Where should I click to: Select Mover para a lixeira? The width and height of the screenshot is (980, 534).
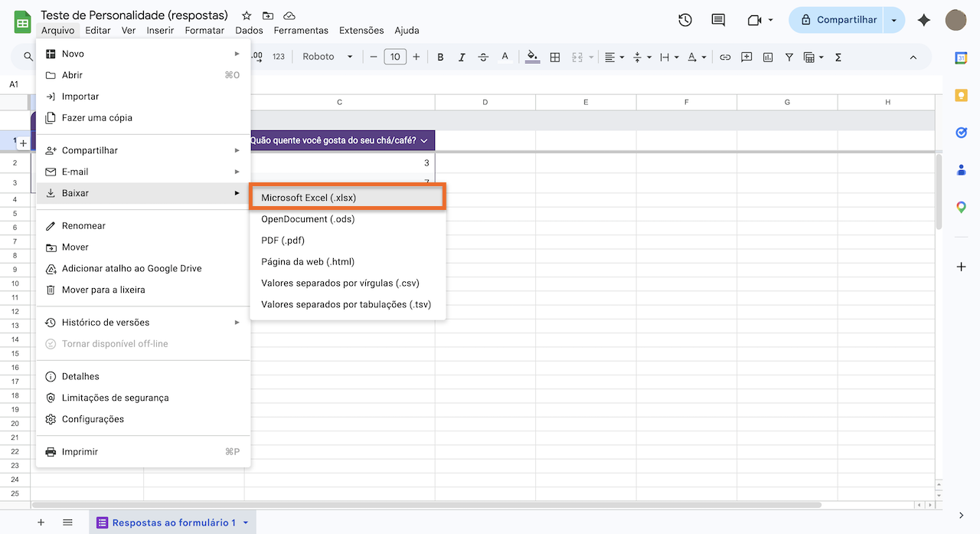point(143,290)
